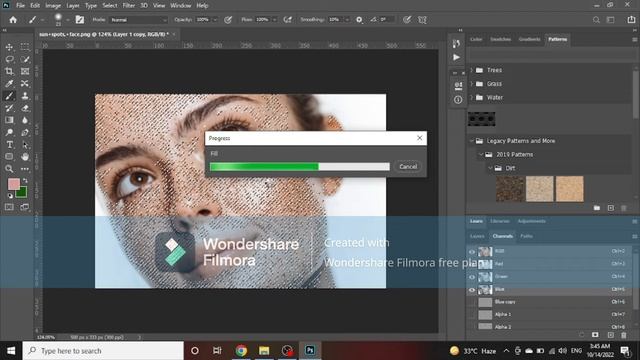640x360 pixels.
Task: Show the Alpha 1 channel
Action: [x=472, y=315]
